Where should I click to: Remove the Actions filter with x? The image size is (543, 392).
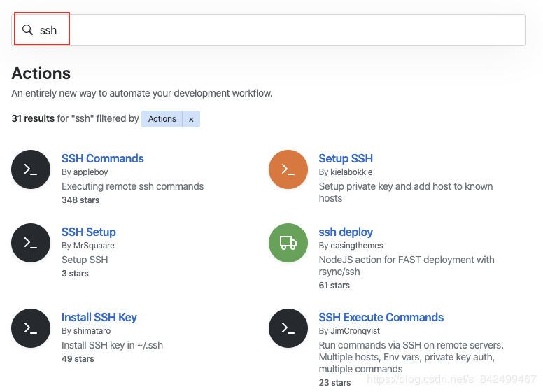tap(191, 119)
